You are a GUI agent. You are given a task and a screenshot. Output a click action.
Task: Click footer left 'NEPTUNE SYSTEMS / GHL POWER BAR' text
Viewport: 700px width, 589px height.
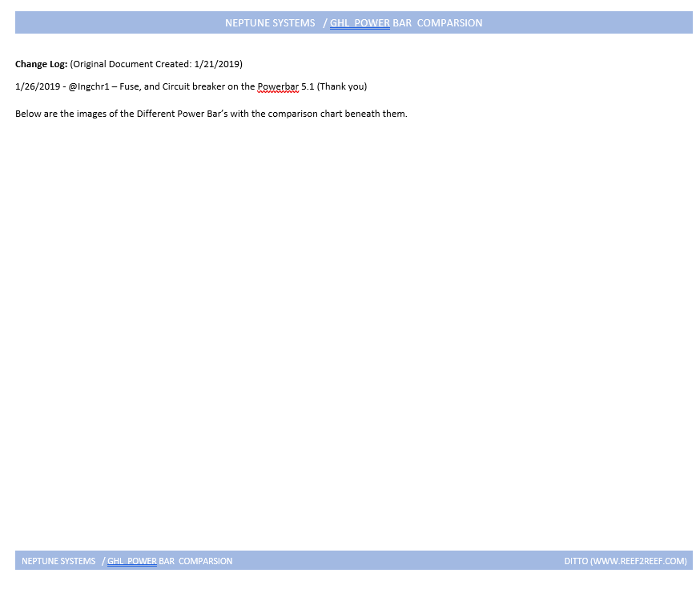pyautogui.click(x=127, y=561)
